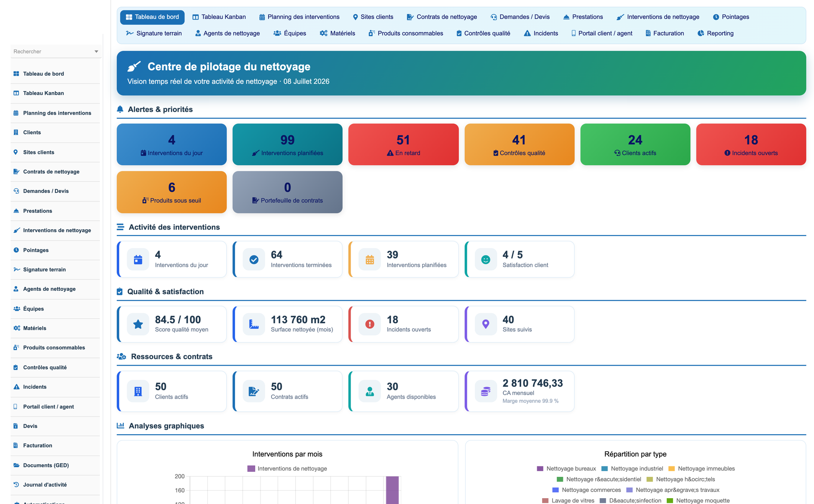Image resolution: width=814 pixels, height=504 pixels.
Task: Click the 2 810 746,33 CA mensuel value
Action: click(x=532, y=383)
